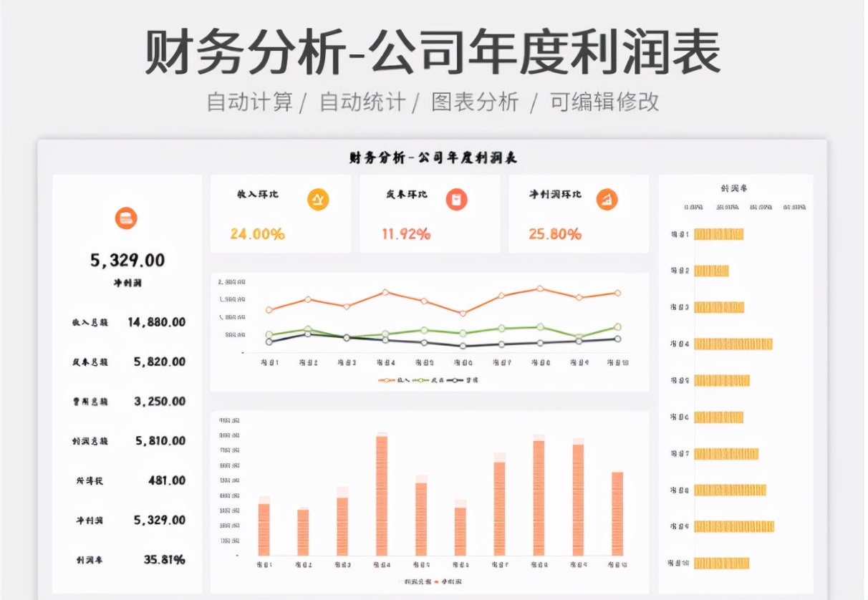Hide the 净利润 series via its legend entry

(448, 581)
